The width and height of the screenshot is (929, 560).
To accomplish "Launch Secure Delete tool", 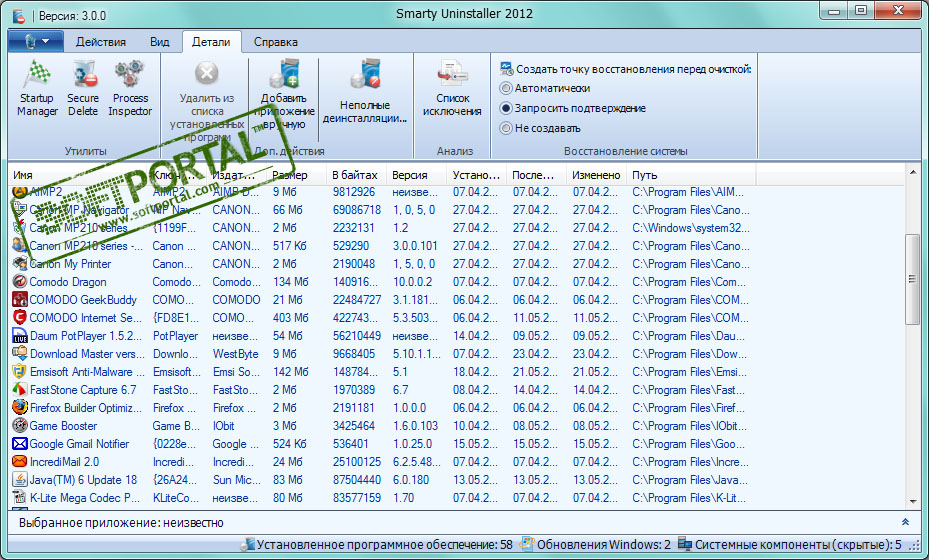I will click(83, 89).
